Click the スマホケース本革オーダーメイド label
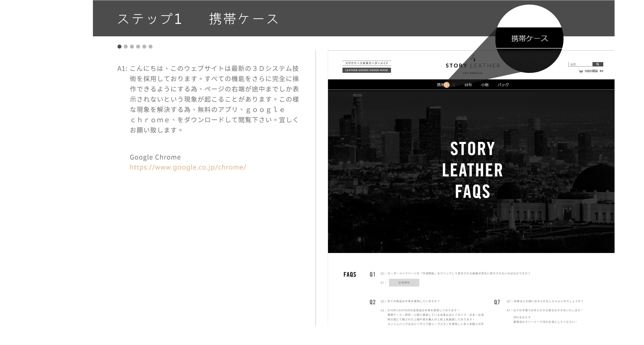Image resolution: width=644 pixels, height=345 pixels. (x=366, y=63)
